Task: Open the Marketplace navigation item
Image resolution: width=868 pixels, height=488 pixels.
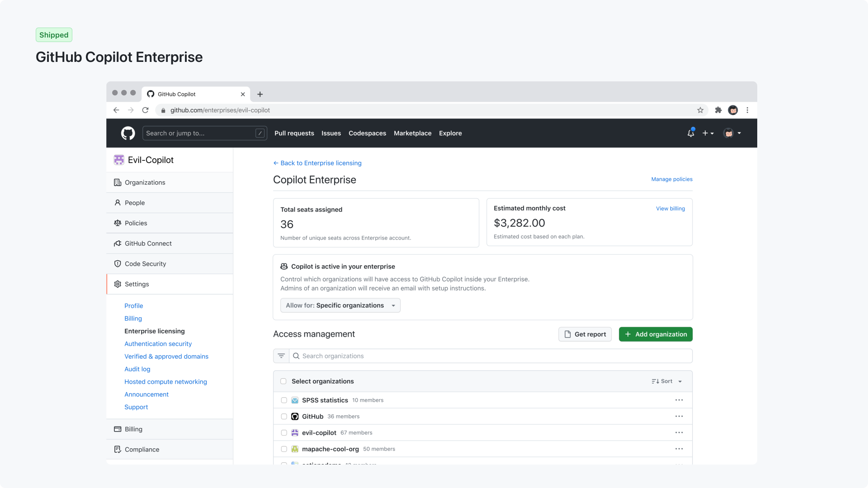Action: 412,133
